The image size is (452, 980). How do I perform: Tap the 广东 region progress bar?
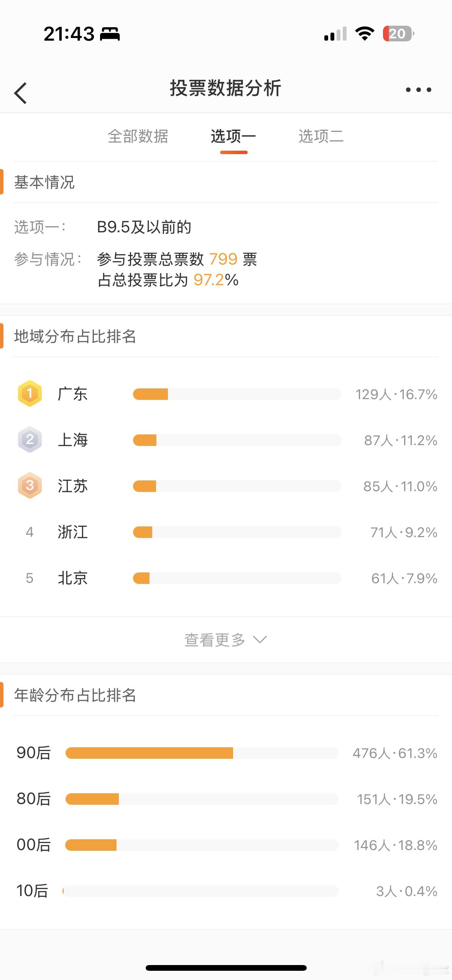tap(237, 394)
